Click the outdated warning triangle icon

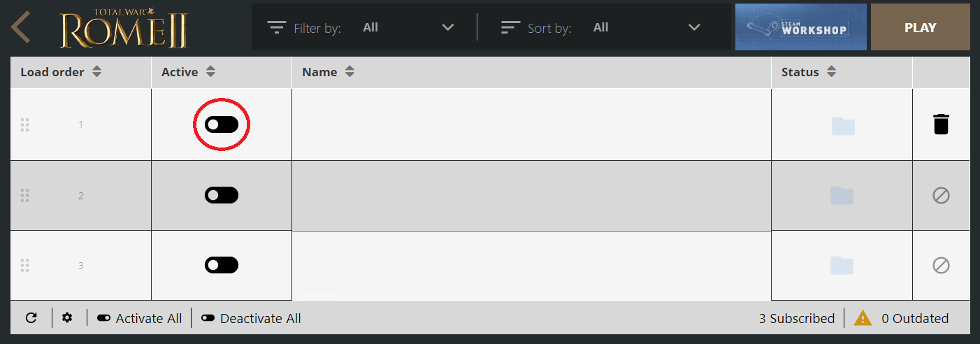[x=863, y=318]
